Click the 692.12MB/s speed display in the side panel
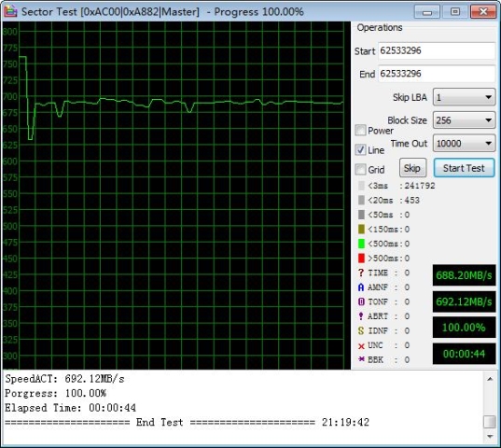Screen dimensions: 501x448 [x=464, y=301]
